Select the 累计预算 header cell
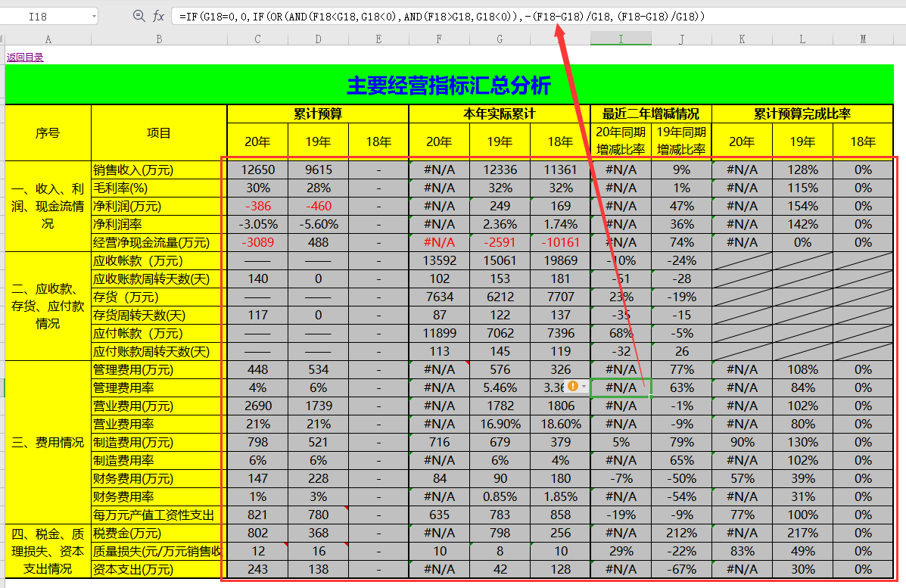Viewport: 906px width, 588px height. 318,114
